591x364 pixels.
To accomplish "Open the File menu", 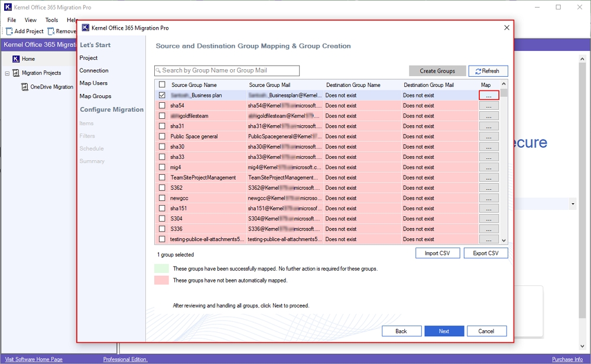I will (12, 20).
